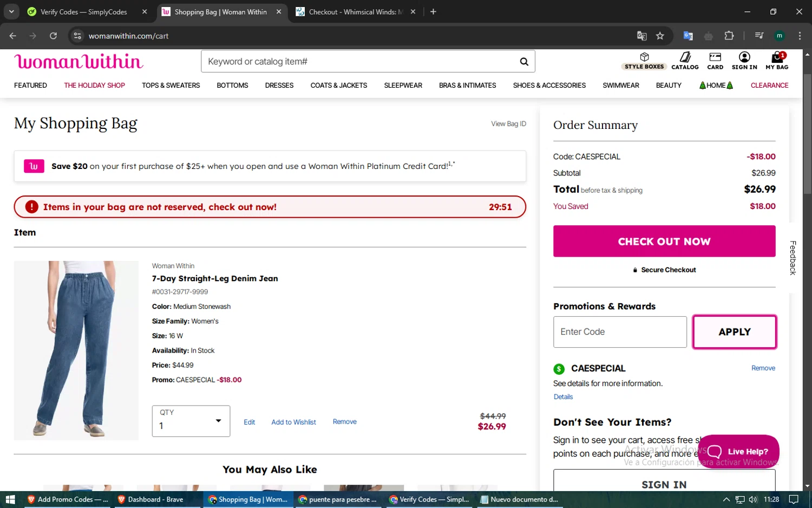Open the Windows Start menu
Screen dimensions: 812x508
click(x=10, y=499)
